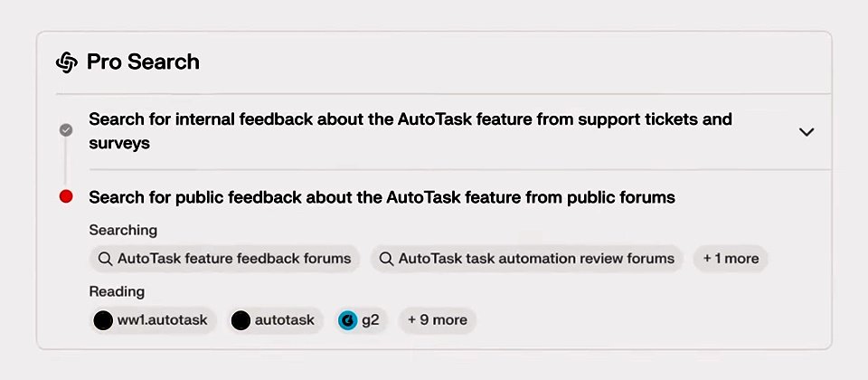The height and width of the screenshot is (380, 868).
Task: Click magnifier icon in 'feature feedback forums' chip
Action: pyautogui.click(x=105, y=259)
